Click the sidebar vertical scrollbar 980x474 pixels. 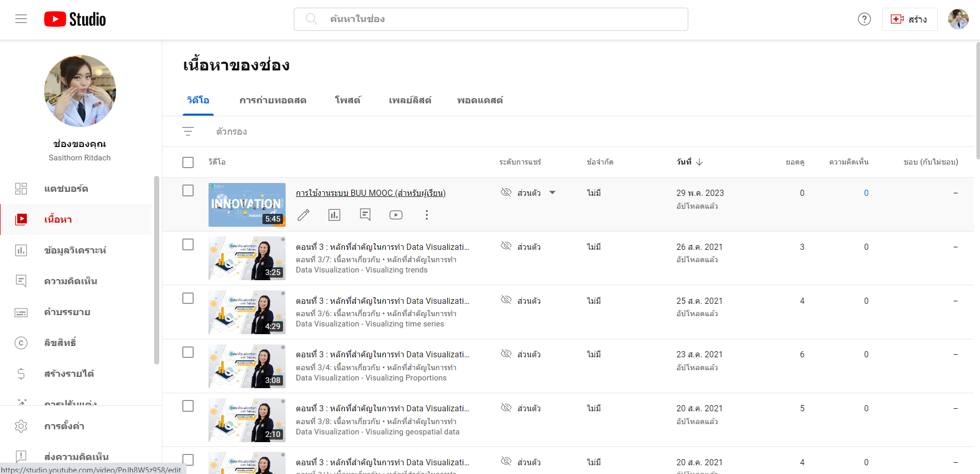(157, 270)
